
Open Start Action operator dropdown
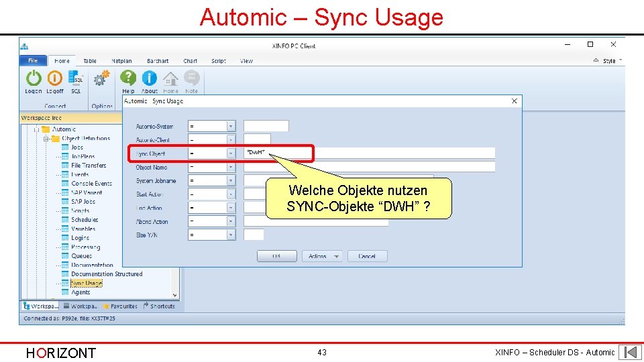click(x=231, y=194)
